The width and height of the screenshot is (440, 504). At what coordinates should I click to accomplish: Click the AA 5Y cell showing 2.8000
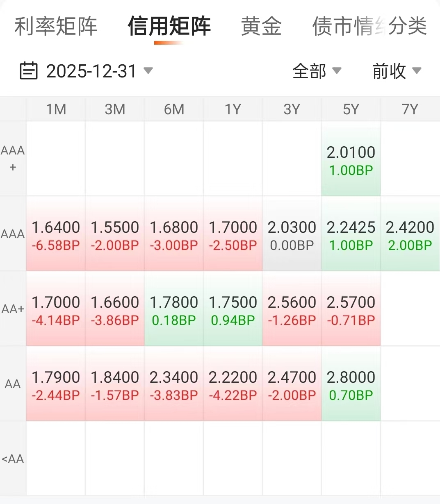(351, 385)
